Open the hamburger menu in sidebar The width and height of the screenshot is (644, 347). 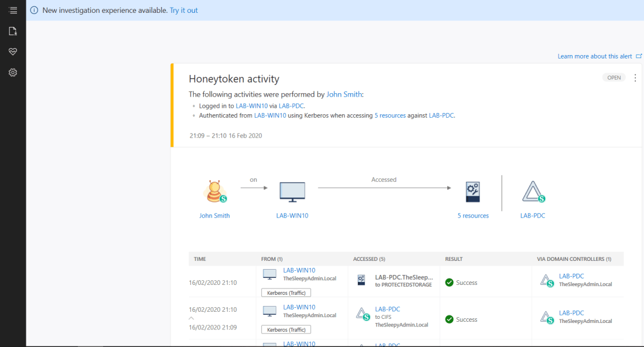point(13,11)
